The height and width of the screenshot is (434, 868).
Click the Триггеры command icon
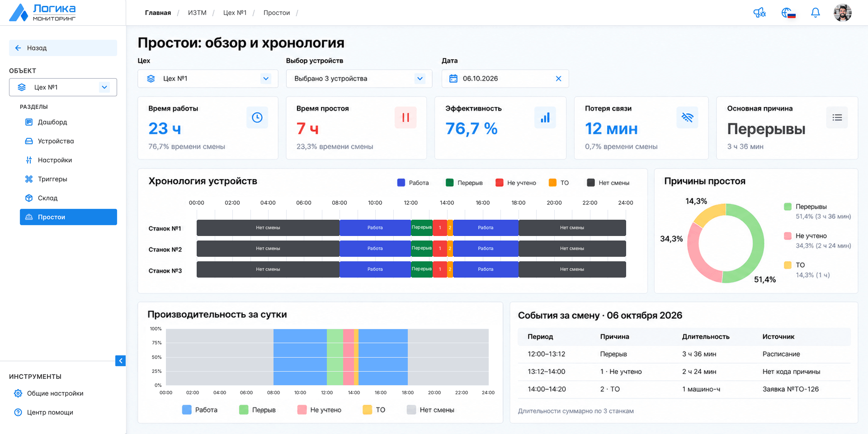coord(29,179)
